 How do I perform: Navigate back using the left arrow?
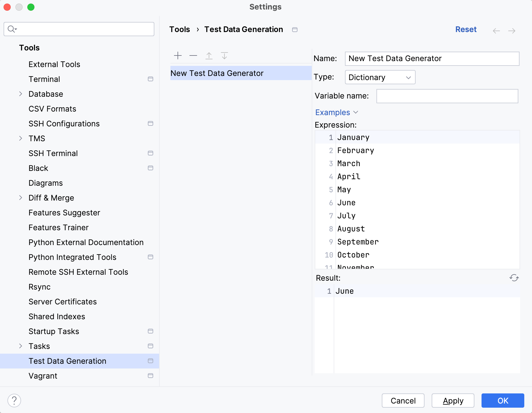[496, 31]
